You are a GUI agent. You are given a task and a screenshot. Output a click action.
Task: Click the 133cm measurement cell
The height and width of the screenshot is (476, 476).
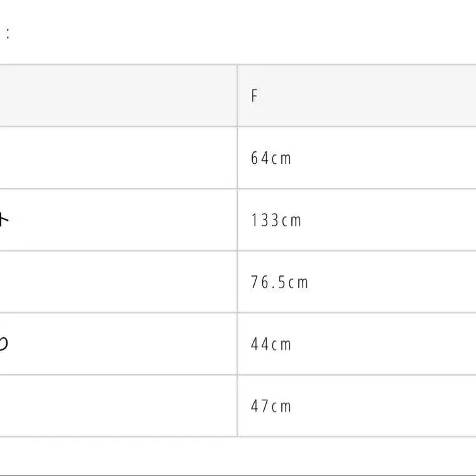point(276,220)
